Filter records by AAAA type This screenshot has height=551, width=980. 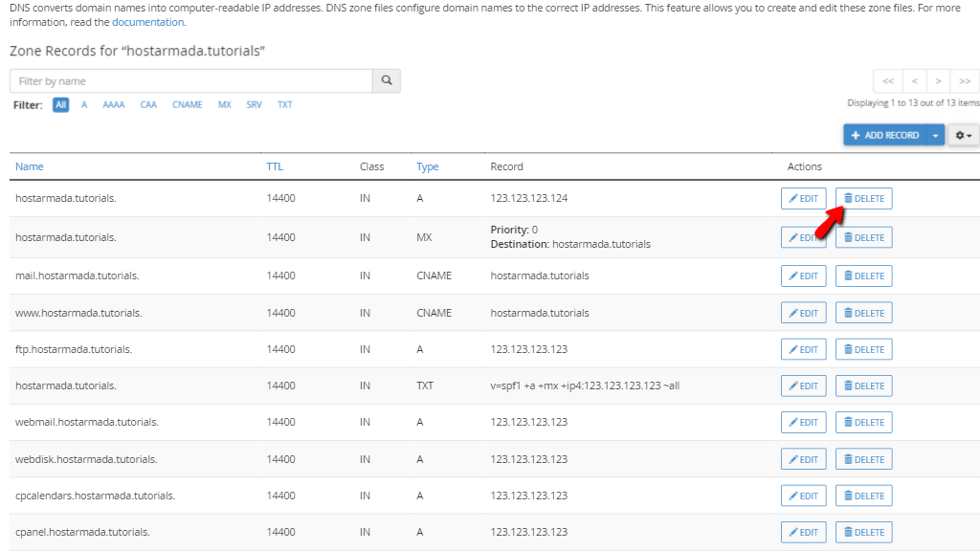(114, 104)
